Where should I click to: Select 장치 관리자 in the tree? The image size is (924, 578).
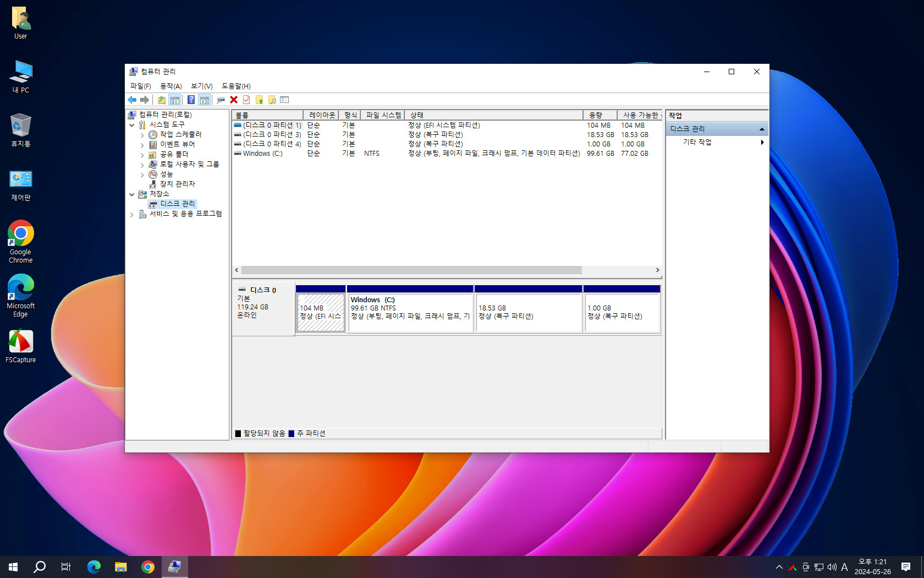pyautogui.click(x=177, y=184)
